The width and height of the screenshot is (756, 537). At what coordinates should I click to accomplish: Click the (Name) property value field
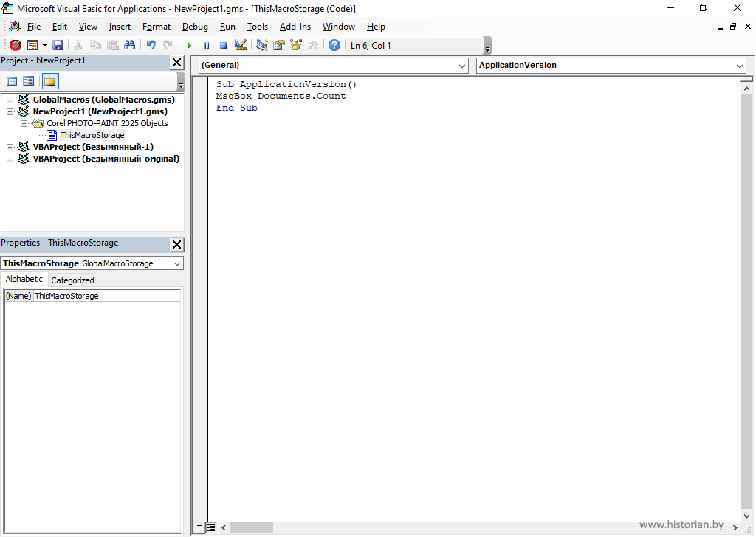106,296
